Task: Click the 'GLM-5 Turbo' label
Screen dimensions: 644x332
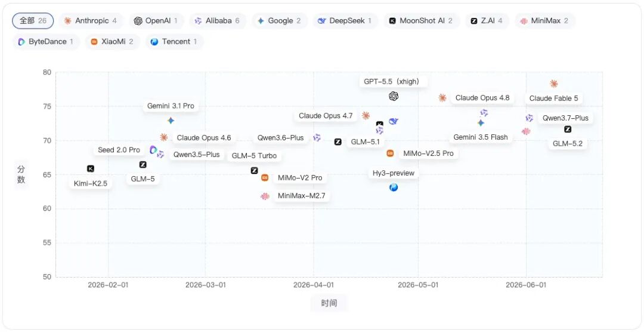Action: click(254, 155)
